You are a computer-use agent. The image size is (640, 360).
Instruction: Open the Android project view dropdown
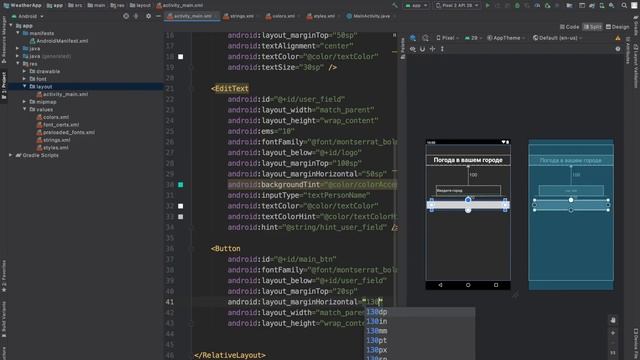(x=27, y=16)
